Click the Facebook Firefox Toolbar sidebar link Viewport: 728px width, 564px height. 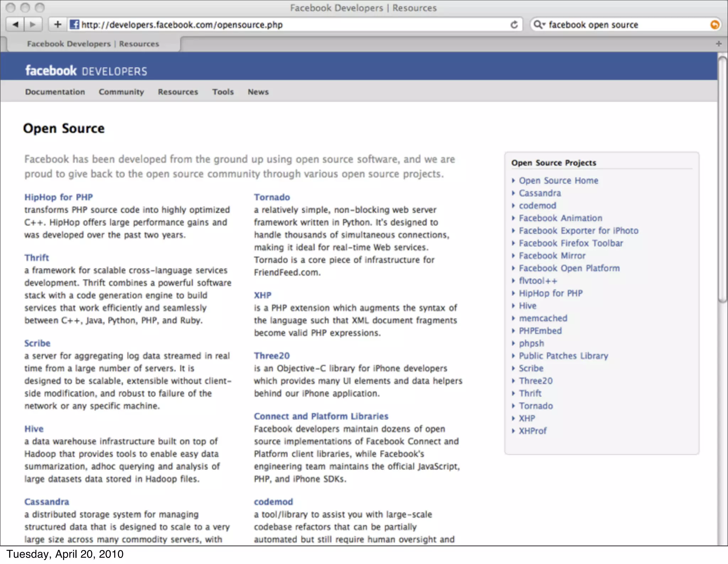pyautogui.click(x=571, y=243)
